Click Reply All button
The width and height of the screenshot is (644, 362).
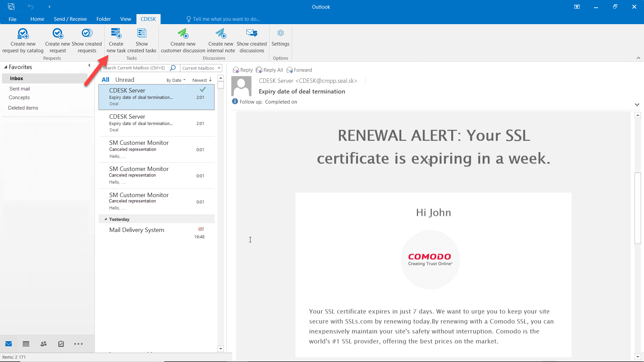coord(270,70)
